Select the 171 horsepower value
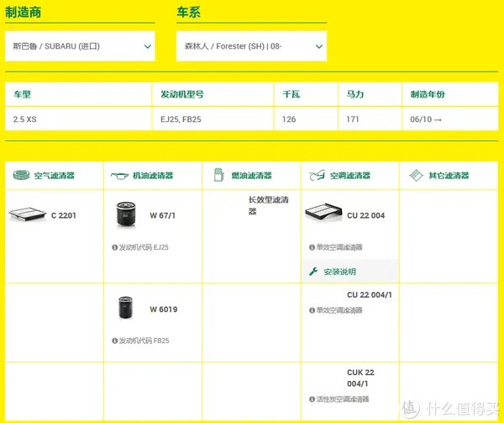Image resolution: width=504 pixels, height=423 pixels. 353,119
